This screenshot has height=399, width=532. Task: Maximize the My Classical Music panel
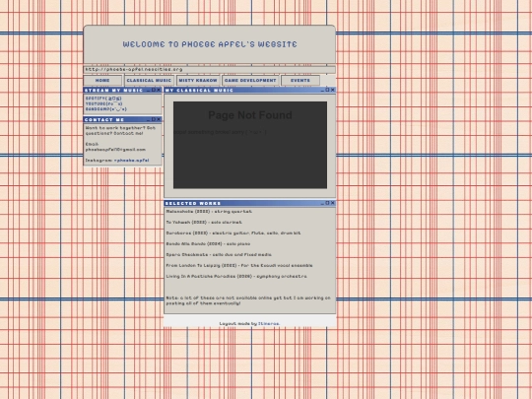coord(327,90)
